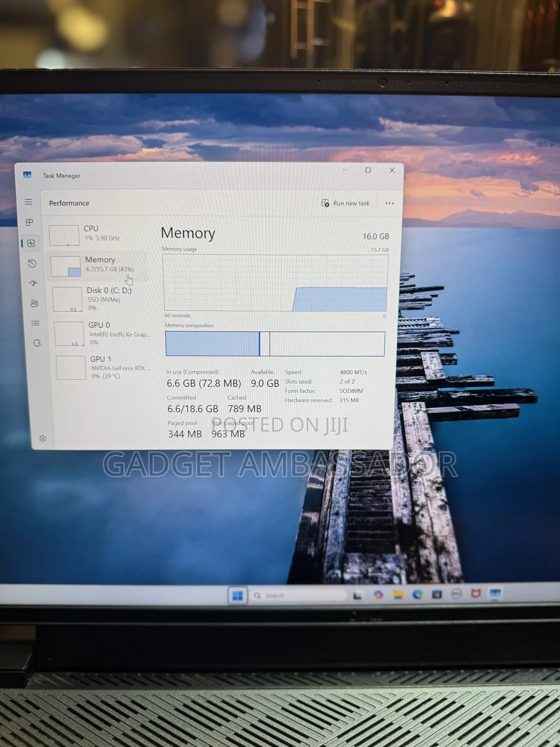
Task: Select the Performance page icon
Action: pos(31,243)
